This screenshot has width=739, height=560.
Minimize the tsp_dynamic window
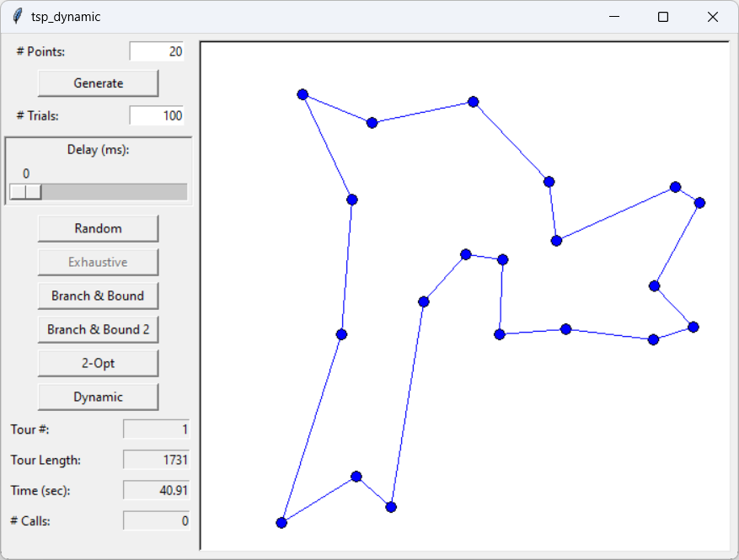tap(614, 17)
